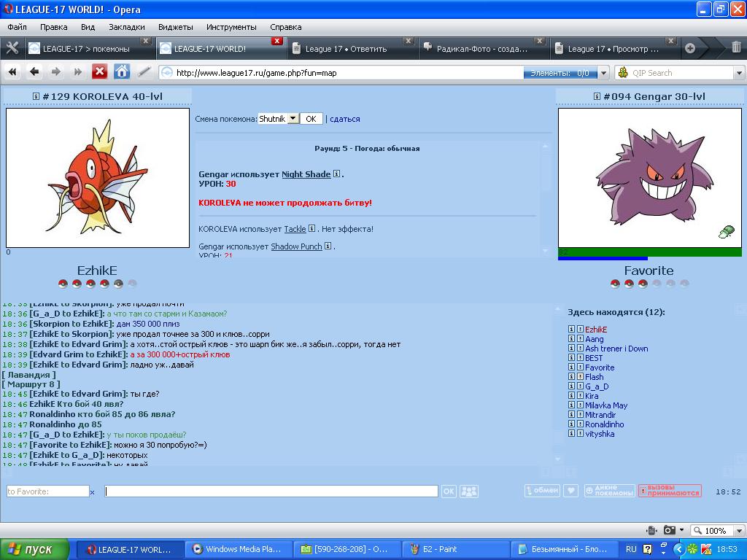Switch to 'League 17 • Просмотр' tab

pyautogui.click(x=614, y=48)
